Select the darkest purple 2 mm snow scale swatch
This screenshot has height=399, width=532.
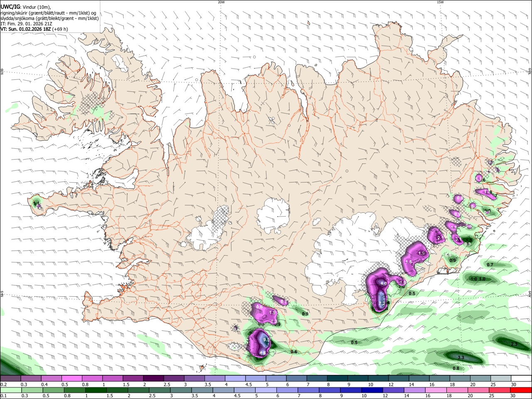point(153,379)
